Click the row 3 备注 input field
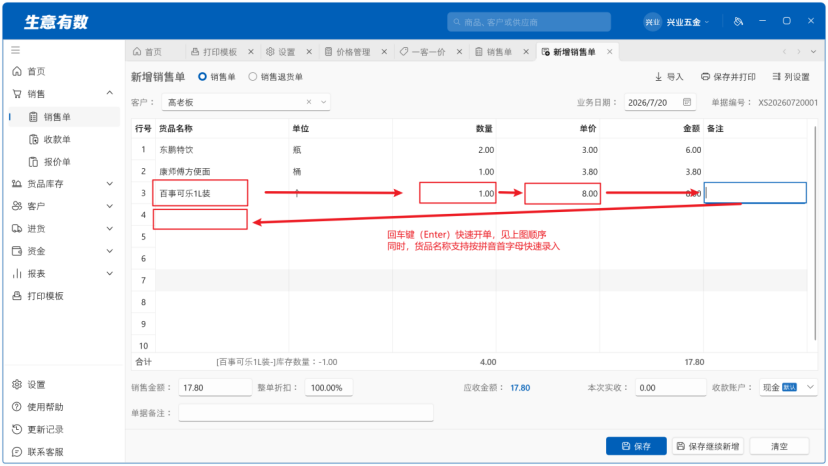Image resolution: width=828 pixels, height=466 pixels. (x=755, y=193)
